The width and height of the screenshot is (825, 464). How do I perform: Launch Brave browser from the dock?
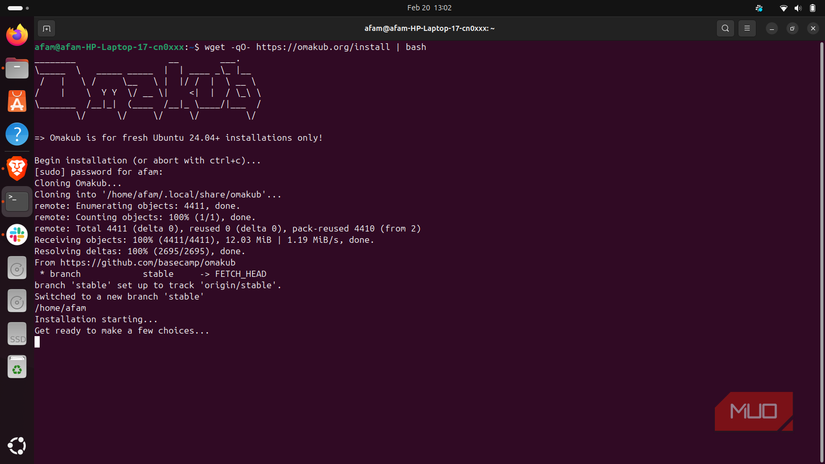pyautogui.click(x=17, y=168)
